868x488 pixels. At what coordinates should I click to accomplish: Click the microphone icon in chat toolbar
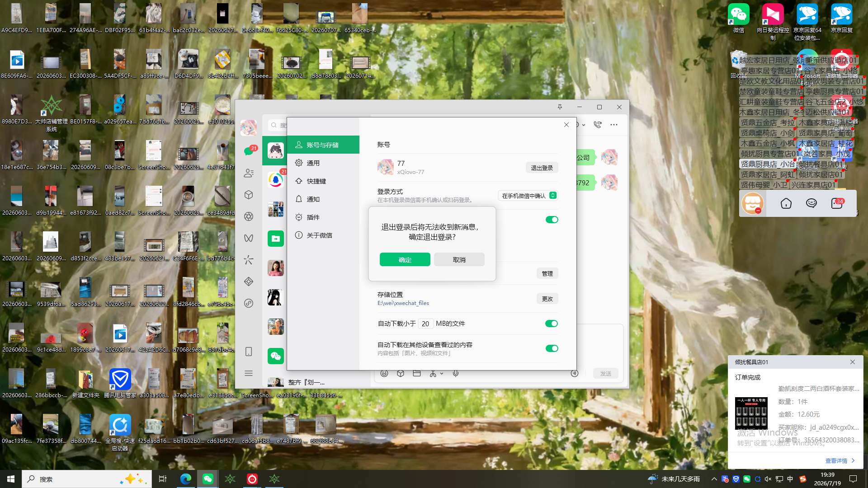(456, 373)
